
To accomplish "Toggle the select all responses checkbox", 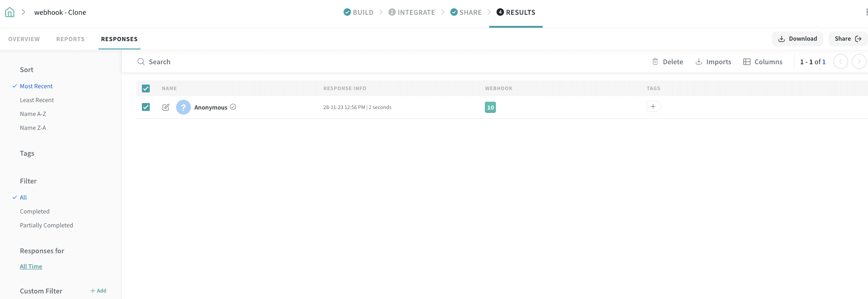I will tap(146, 88).
